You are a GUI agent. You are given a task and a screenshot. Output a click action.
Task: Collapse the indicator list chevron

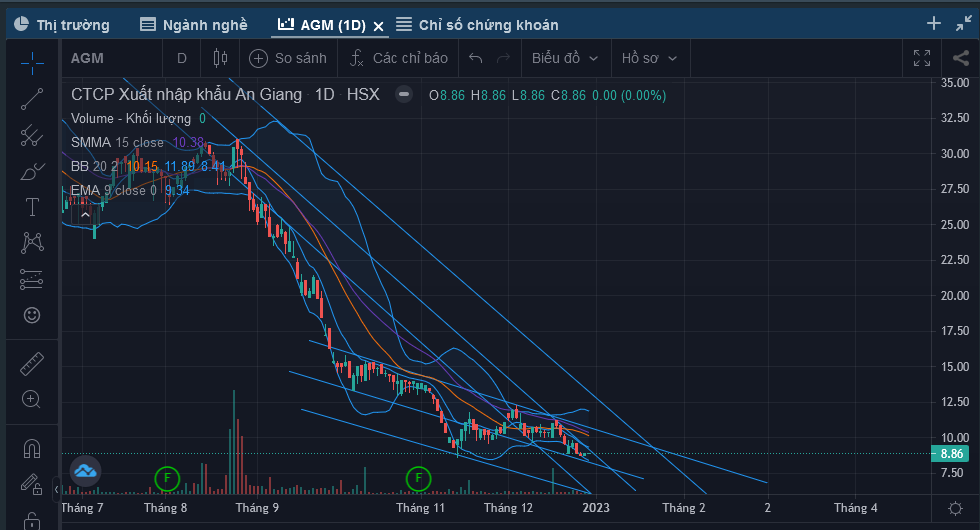(x=85, y=216)
